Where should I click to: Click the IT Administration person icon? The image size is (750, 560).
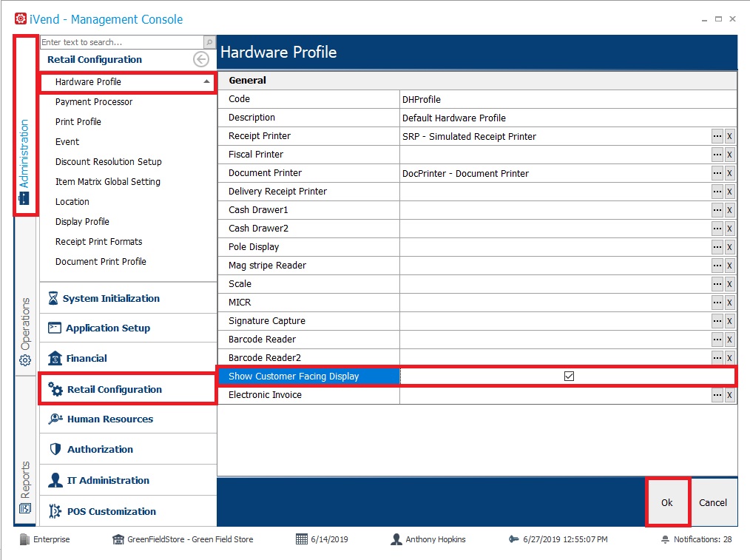click(x=55, y=480)
